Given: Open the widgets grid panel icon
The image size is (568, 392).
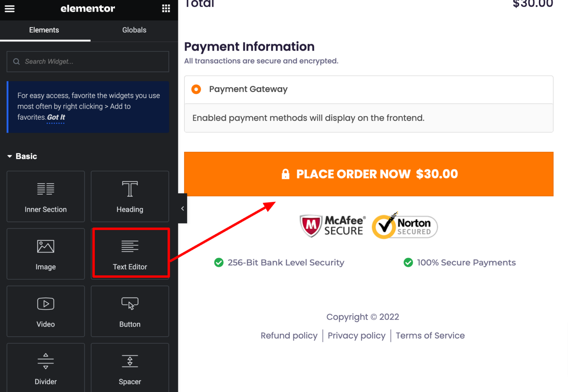Looking at the screenshot, I should click(166, 8).
